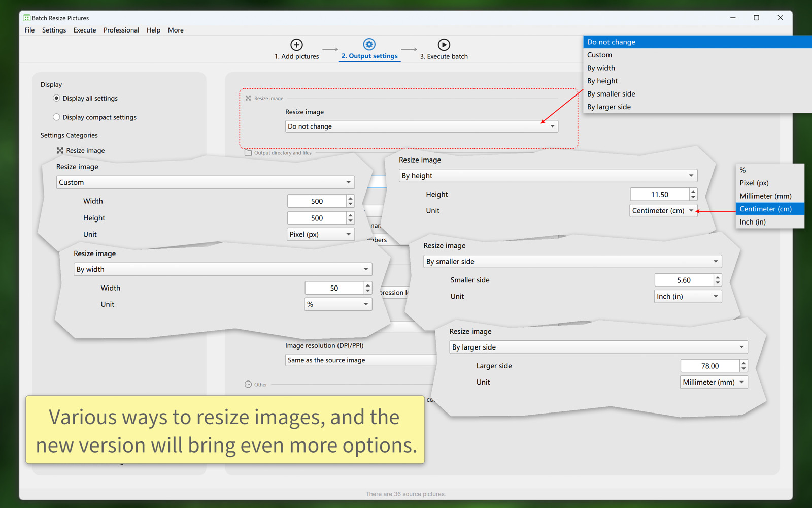Open the Custom resize mode dropdown
This screenshot has width=812, height=508.
point(206,182)
